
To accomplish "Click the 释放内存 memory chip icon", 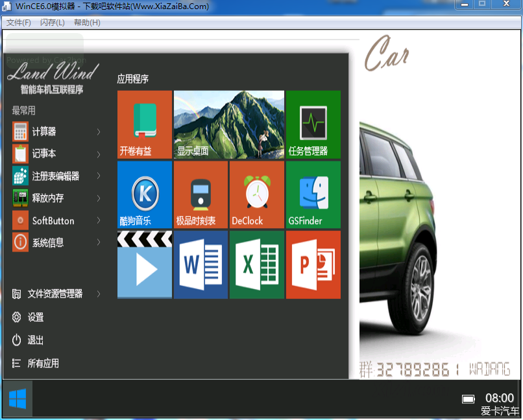I will pyautogui.click(x=20, y=198).
